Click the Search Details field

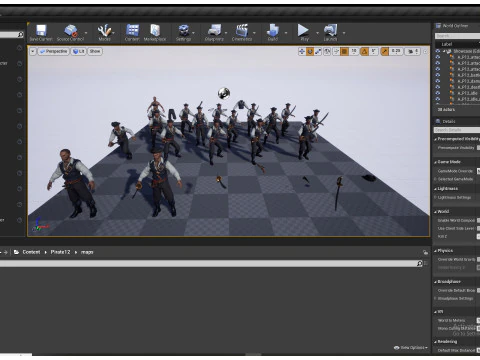(x=457, y=130)
